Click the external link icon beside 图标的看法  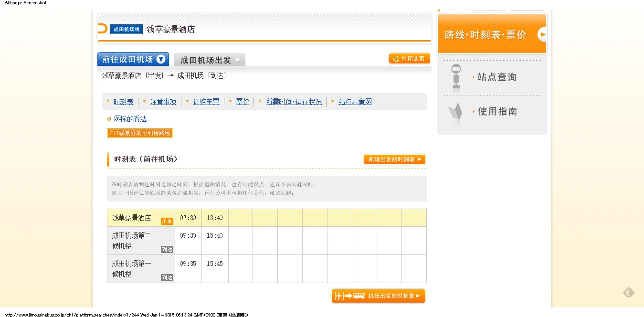pyautogui.click(x=109, y=119)
